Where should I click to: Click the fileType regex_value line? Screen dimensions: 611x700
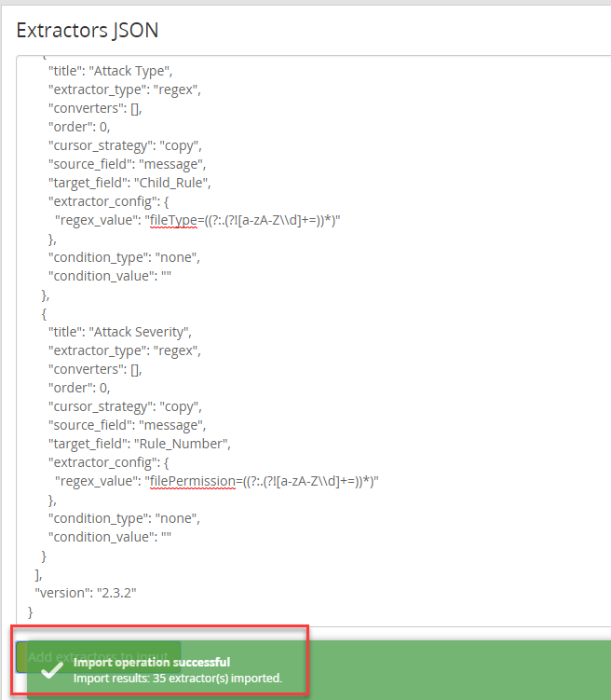(x=197, y=220)
